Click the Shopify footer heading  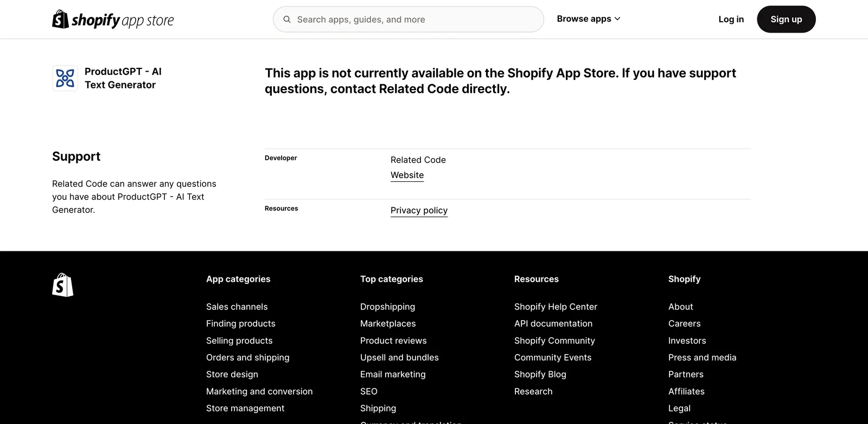pyautogui.click(x=685, y=279)
